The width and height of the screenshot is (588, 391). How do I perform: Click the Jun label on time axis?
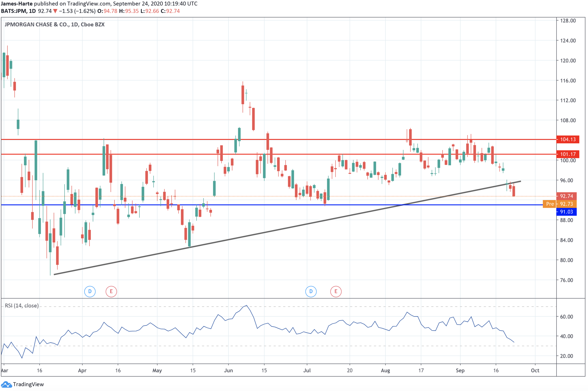click(x=228, y=371)
